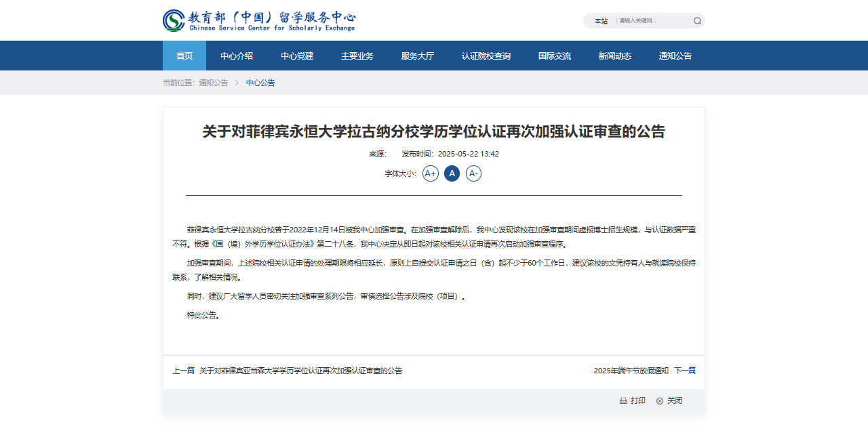
Task: Open the 本站 search scope selector
Action: coord(601,21)
